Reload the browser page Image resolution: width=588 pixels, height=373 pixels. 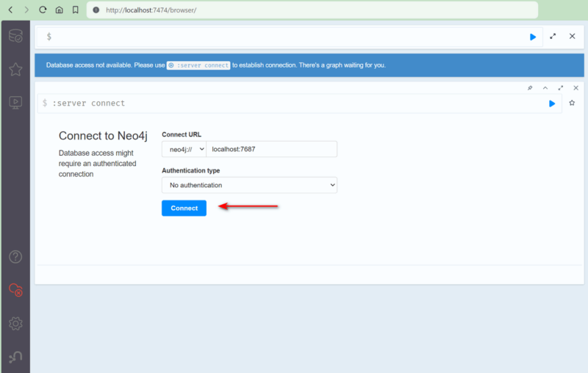[x=43, y=10]
